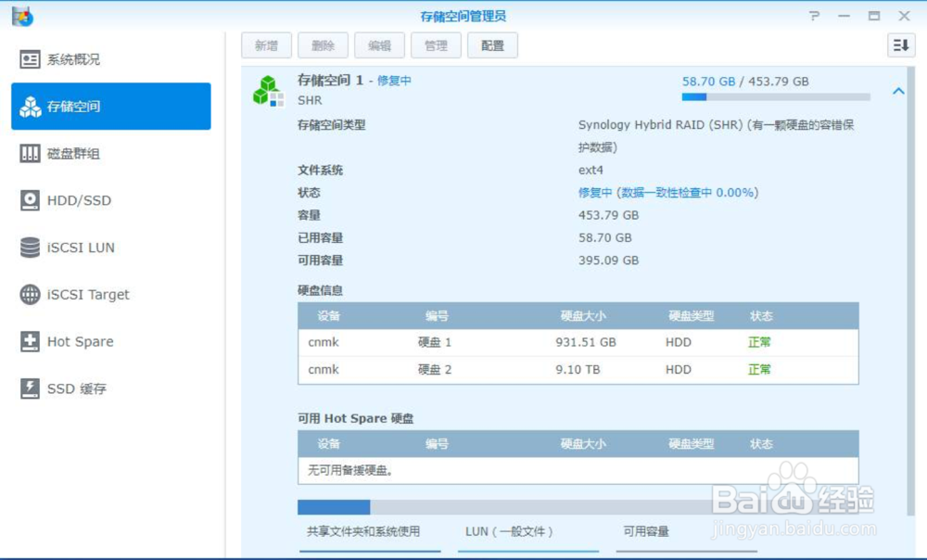The image size is (927, 560).
Task: Click the 修复中 status link beside 存储空间 1
Action: coord(394,81)
